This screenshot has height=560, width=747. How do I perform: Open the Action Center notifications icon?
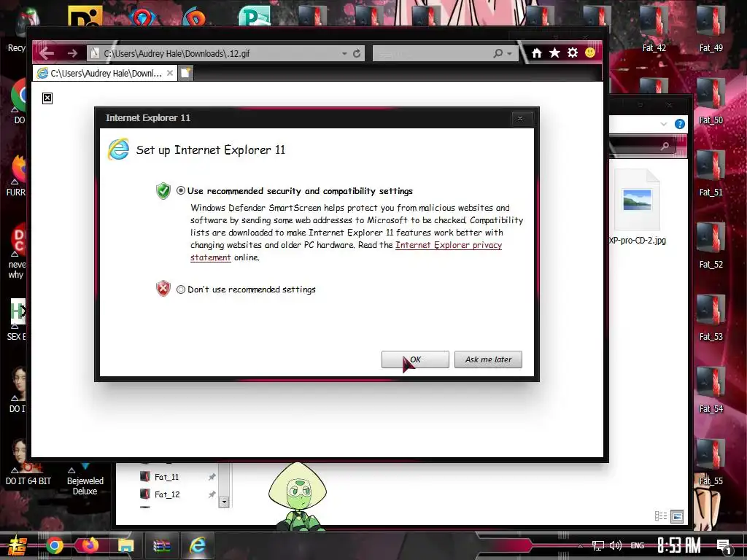coord(724,546)
